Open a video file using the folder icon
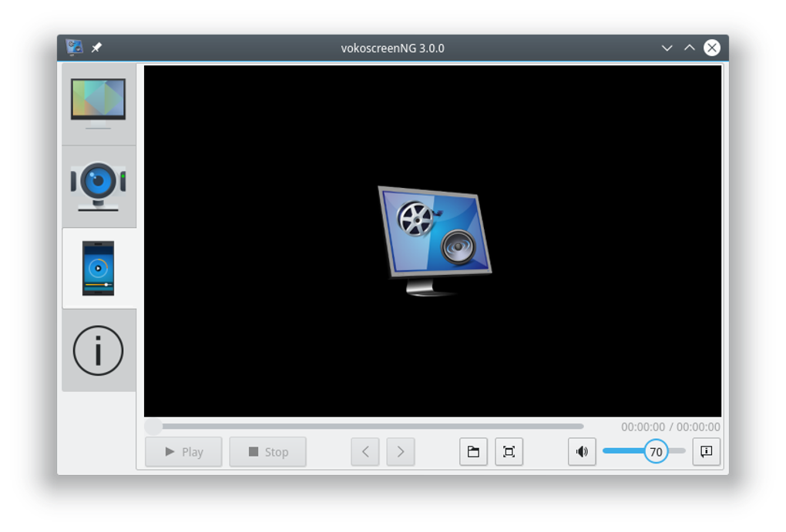The height and width of the screenshot is (532, 786). (473, 452)
